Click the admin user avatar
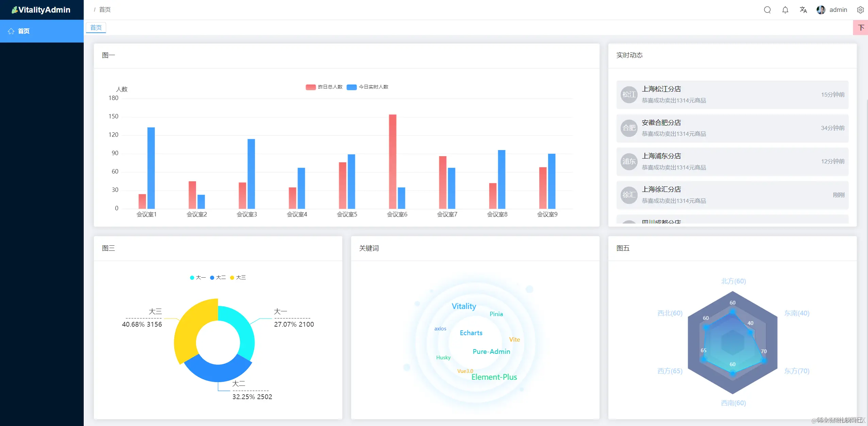 [821, 10]
